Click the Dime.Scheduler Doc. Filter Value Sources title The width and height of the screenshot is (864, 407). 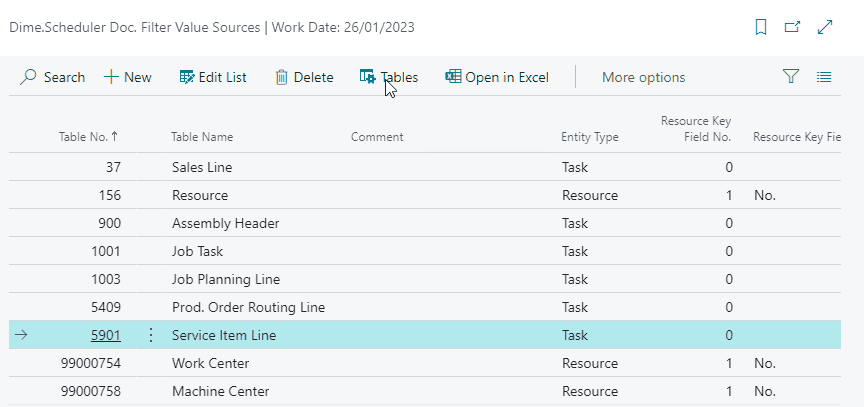coord(134,27)
